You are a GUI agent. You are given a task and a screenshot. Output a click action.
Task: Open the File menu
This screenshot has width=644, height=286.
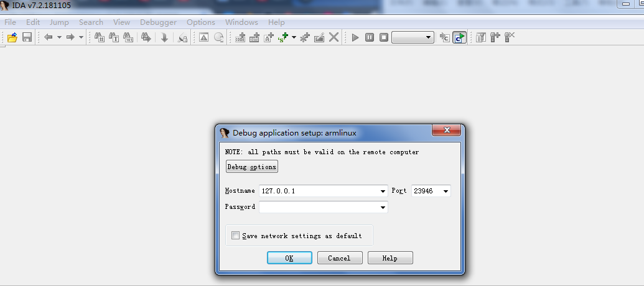tap(11, 22)
